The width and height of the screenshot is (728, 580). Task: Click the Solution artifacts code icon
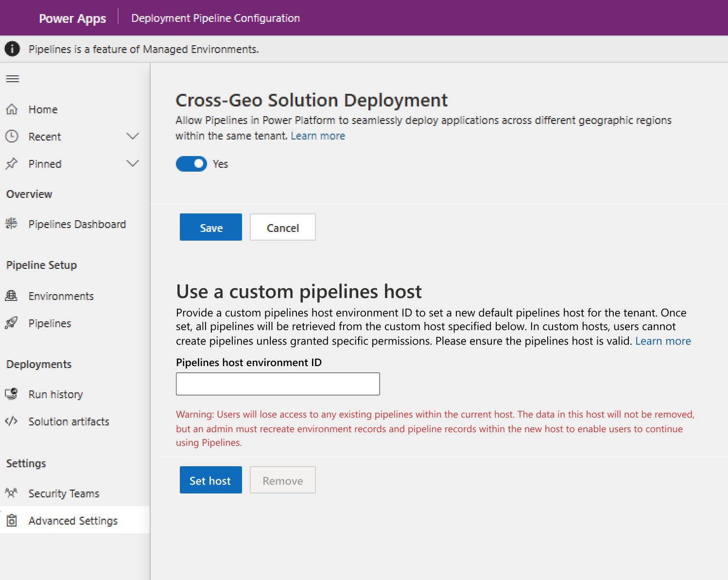click(x=11, y=421)
